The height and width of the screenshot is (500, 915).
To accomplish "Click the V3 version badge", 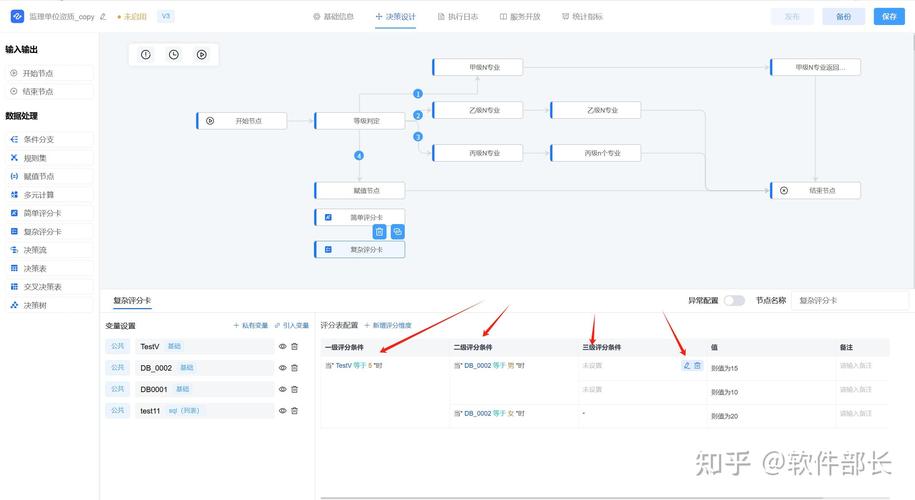I will click(x=166, y=16).
